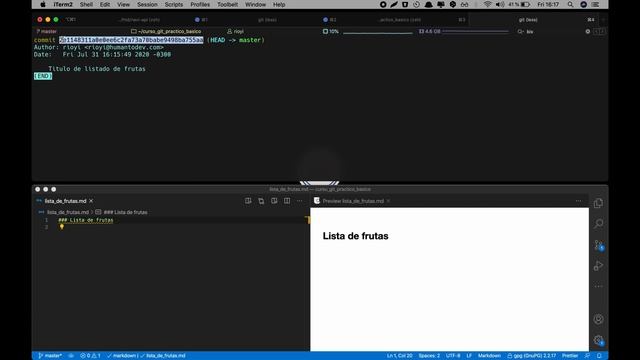Click the lightbulb code action icon

pos(62,227)
